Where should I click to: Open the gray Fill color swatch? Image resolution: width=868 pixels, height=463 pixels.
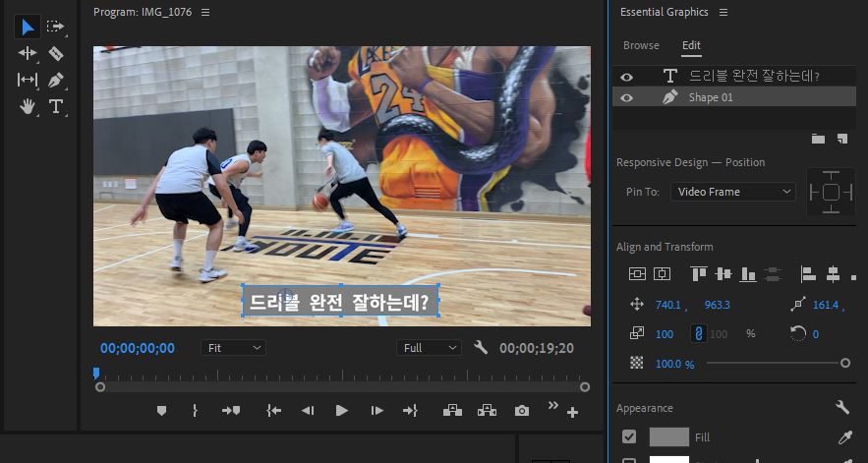669,437
